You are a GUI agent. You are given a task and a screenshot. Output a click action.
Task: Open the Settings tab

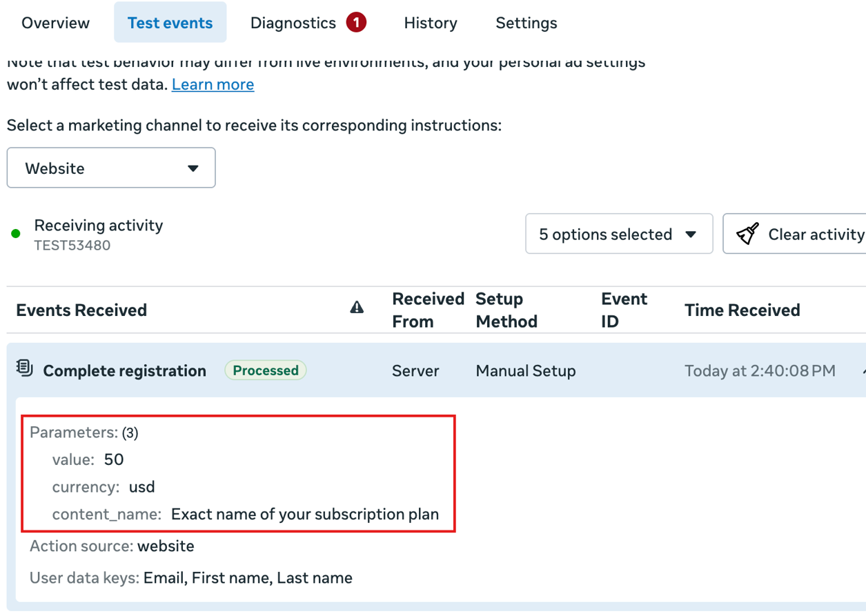(527, 23)
